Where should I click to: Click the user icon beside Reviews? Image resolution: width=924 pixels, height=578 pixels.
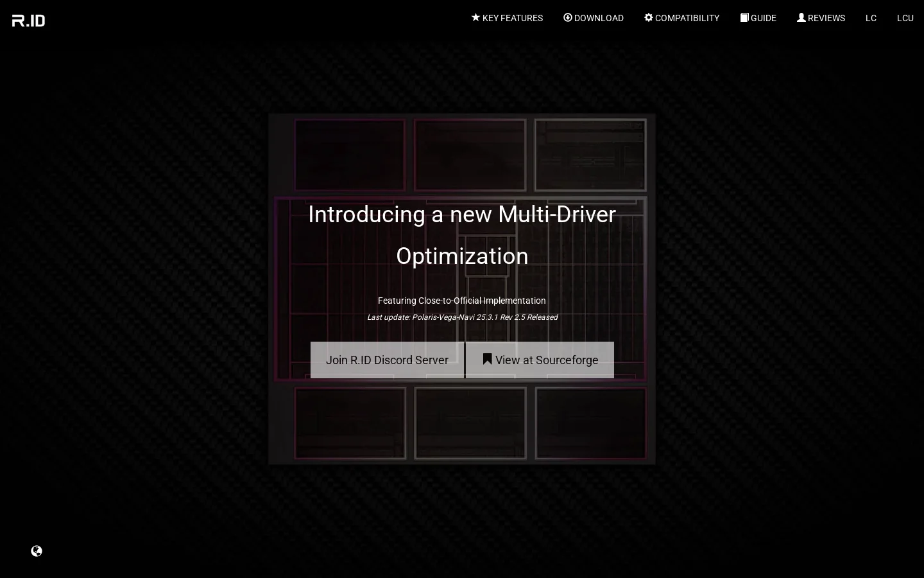click(x=801, y=17)
